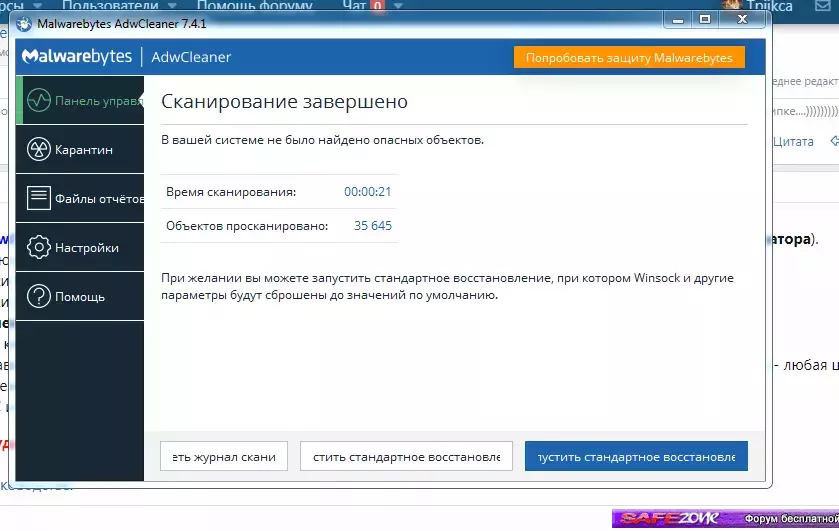Select the Настройки sidebar label

tap(87, 248)
